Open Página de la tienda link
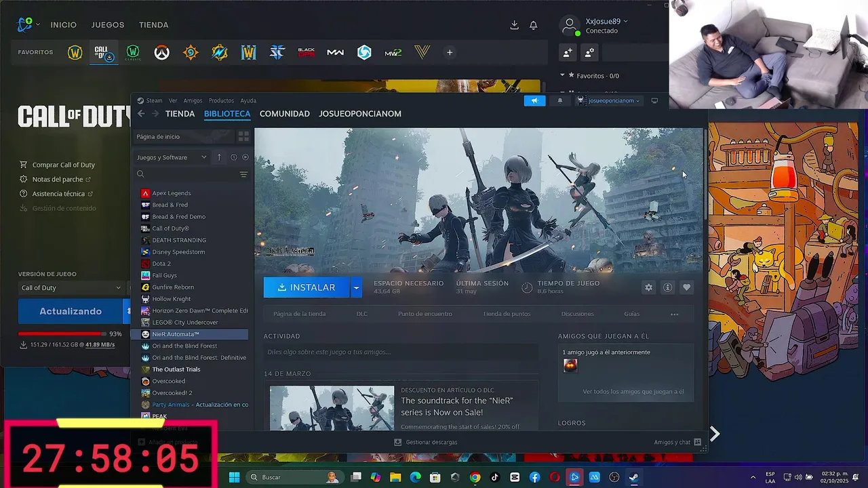The image size is (868, 488). click(300, 314)
